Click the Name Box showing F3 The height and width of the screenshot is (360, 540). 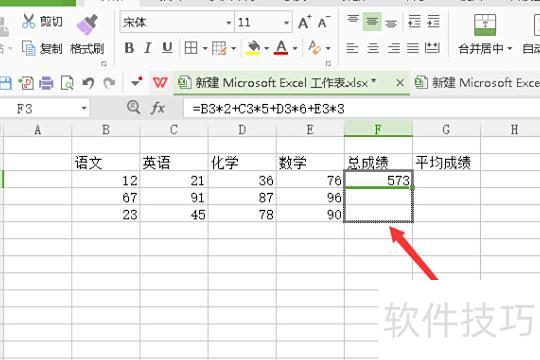point(39,109)
